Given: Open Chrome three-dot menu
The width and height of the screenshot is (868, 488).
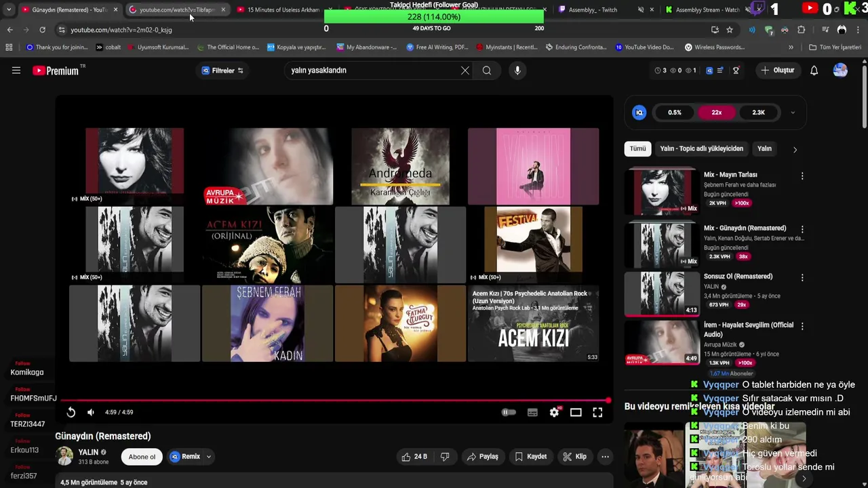Looking at the screenshot, I should click(859, 30).
